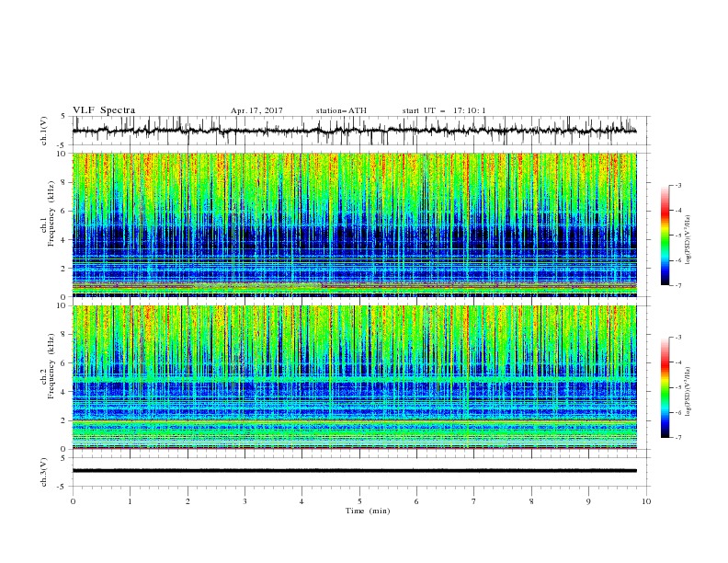The image size is (728, 563).
Task: Click the ch.1 colorbar "log(PSD)(V²/Hz)" label
Action: pos(688,240)
